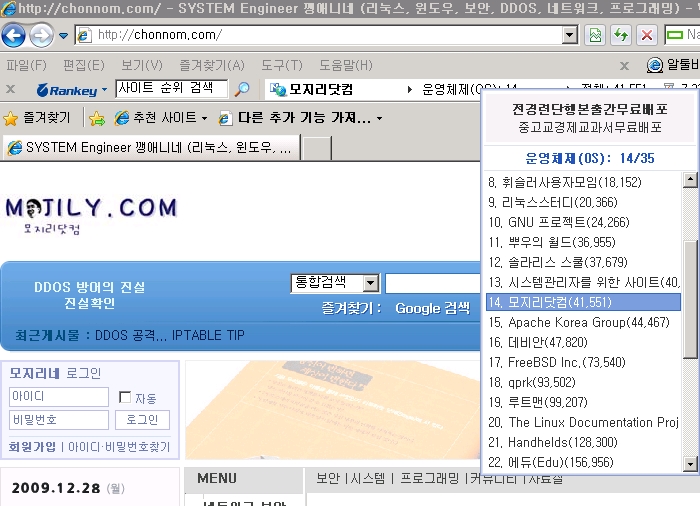Click the ranking list scrollbar thumb
Screen dimensions: 700x506
point(690,300)
